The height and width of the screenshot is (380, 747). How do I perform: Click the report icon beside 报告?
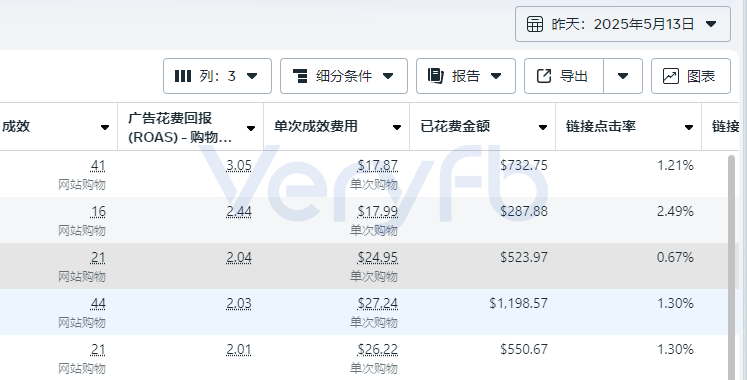coord(435,76)
